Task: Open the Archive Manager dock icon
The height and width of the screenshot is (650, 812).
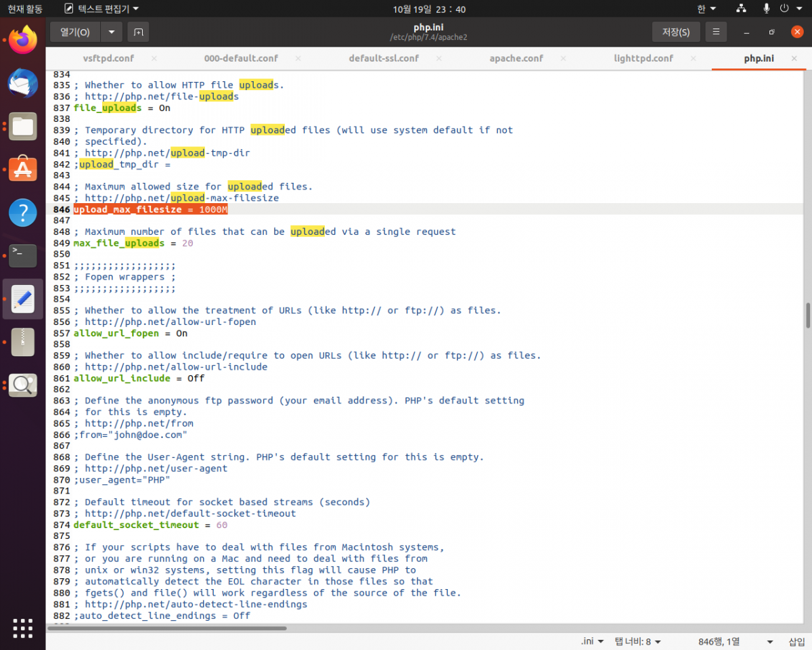Action: click(x=23, y=342)
